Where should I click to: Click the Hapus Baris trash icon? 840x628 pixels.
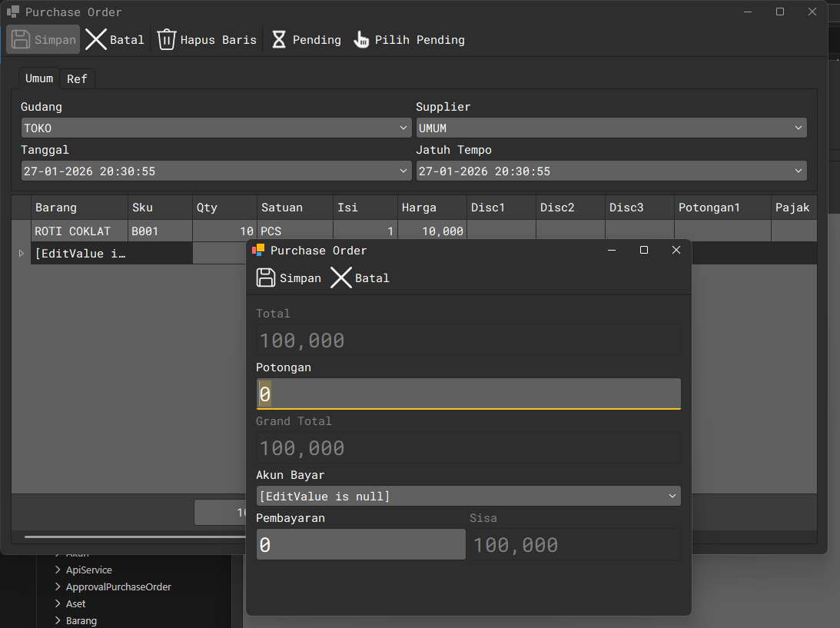(167, 40)
